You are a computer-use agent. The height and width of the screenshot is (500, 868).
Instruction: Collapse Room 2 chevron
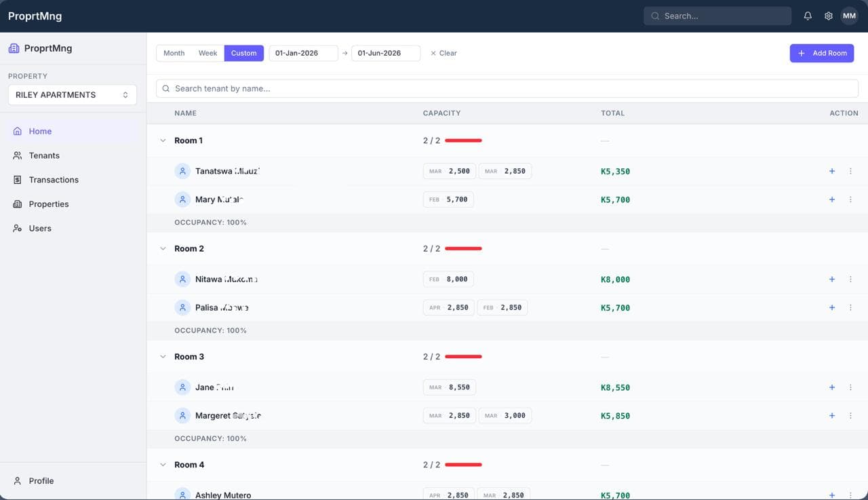click(x=163, y=248)
